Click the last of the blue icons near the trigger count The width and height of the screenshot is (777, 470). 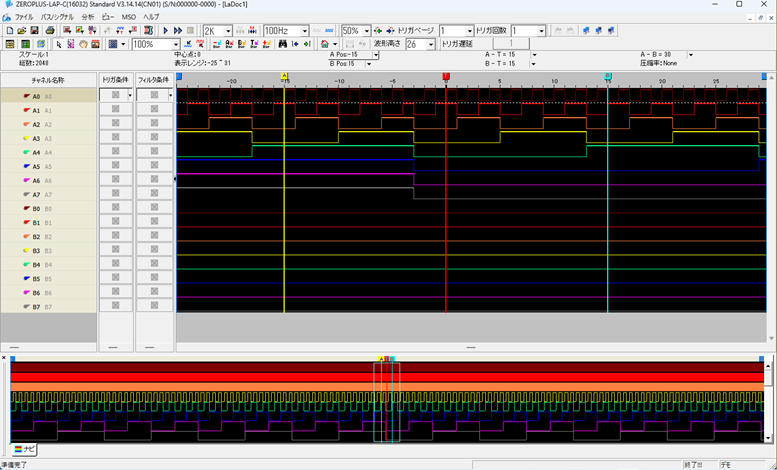[x=611, y=31]
